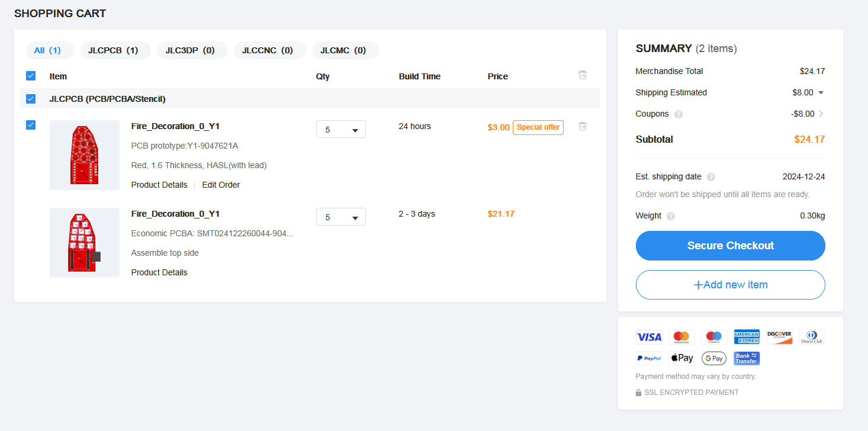The image size is (868, 431).
Task: Click the 'Economic PCBA: SMT024122260044' text
Action: pyautogui.click(x=213, y=233)
